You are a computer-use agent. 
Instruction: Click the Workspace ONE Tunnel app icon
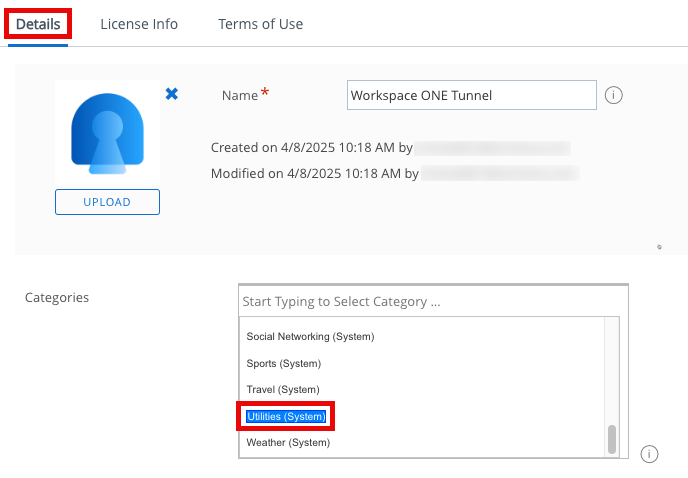108,133
